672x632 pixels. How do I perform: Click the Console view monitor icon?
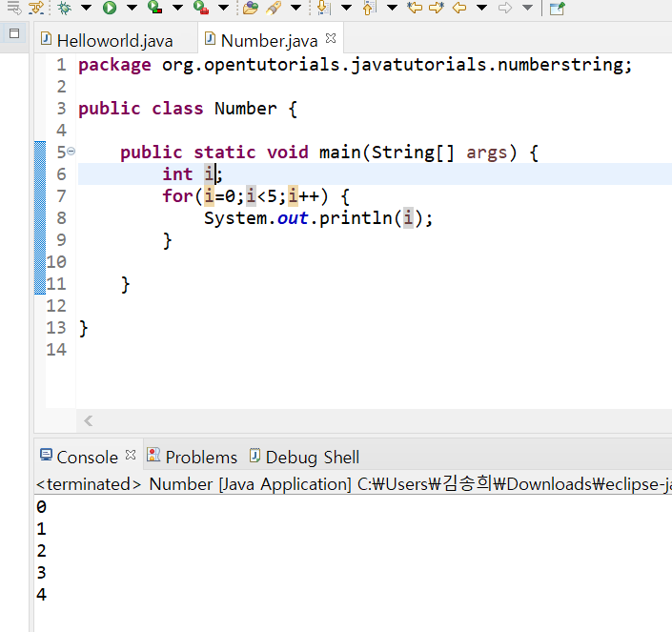click(46, 455)
